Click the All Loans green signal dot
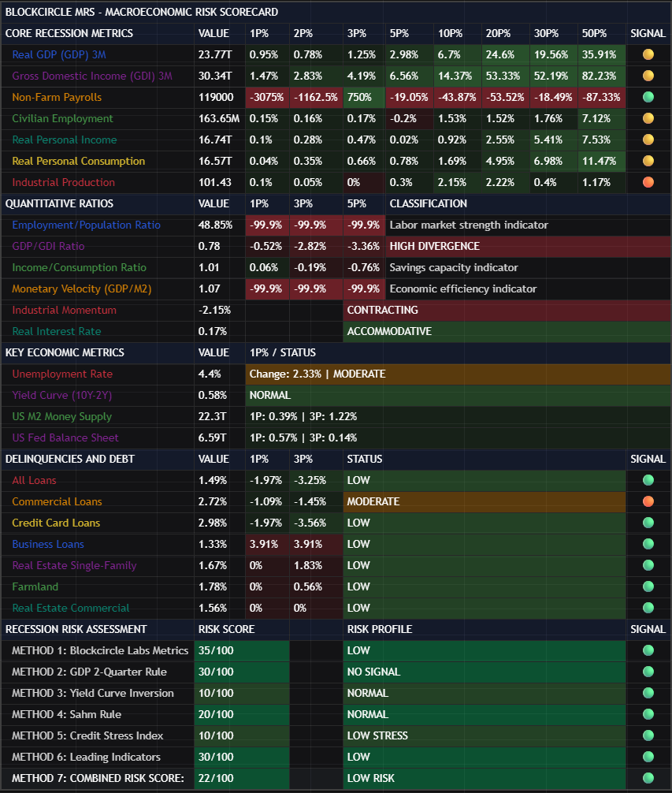The image size is (672, 793). coord(648,481)
